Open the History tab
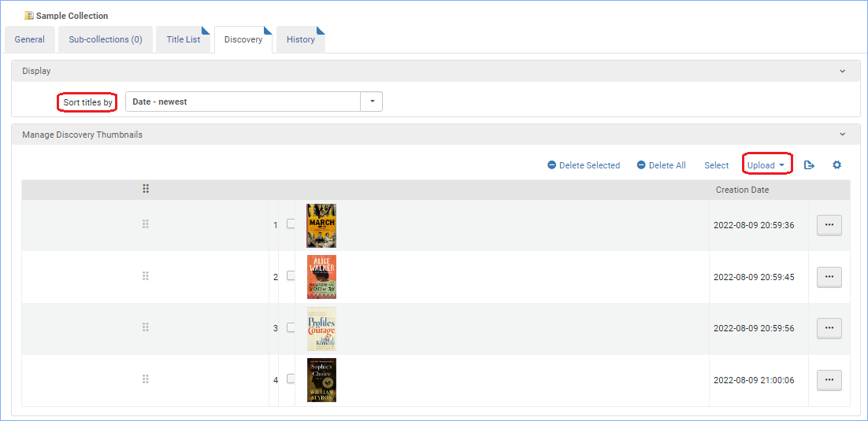868x421 pixels. 300,39
